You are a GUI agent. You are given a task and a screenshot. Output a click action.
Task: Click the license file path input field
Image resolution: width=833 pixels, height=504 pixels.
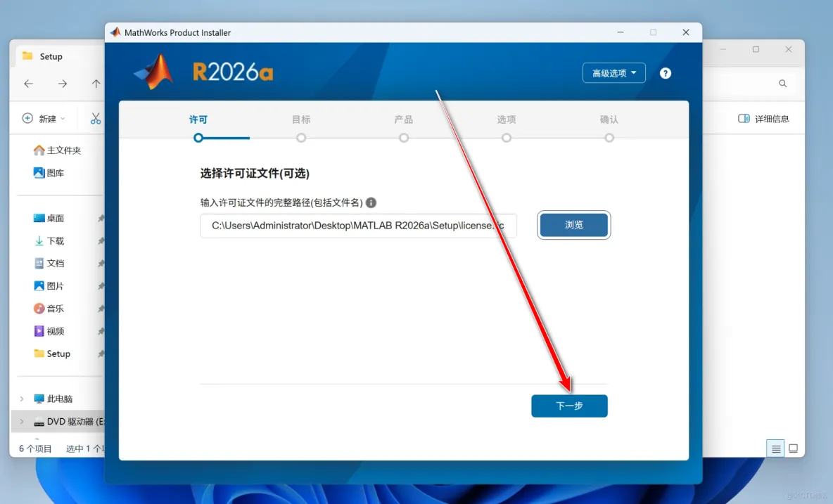pos(358,226)
